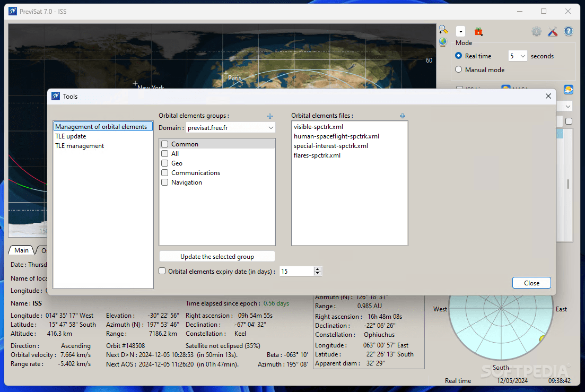Open settings with the gear icon
This screenshot has width=585, height=392.
point(537,32)
